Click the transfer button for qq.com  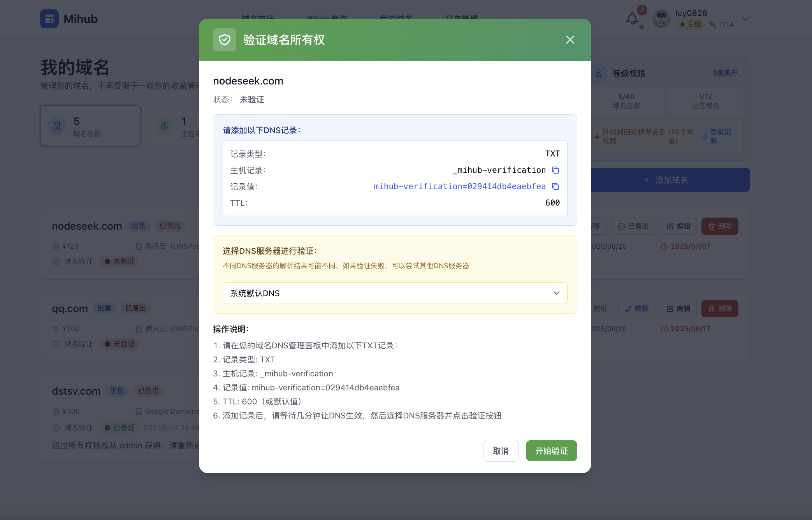[x=636, y=309]
